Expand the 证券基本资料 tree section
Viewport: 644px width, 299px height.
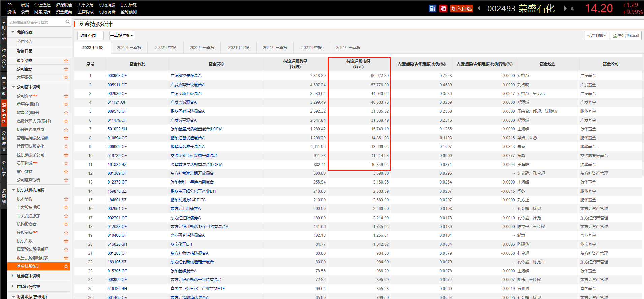pyautogui.click(x=13, y=276)
